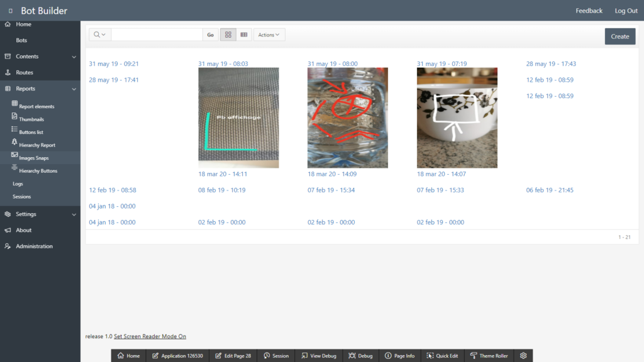Click the Hierarchy Buttons icon
Viewport: 644px width, 362px height.
point(14,167)
